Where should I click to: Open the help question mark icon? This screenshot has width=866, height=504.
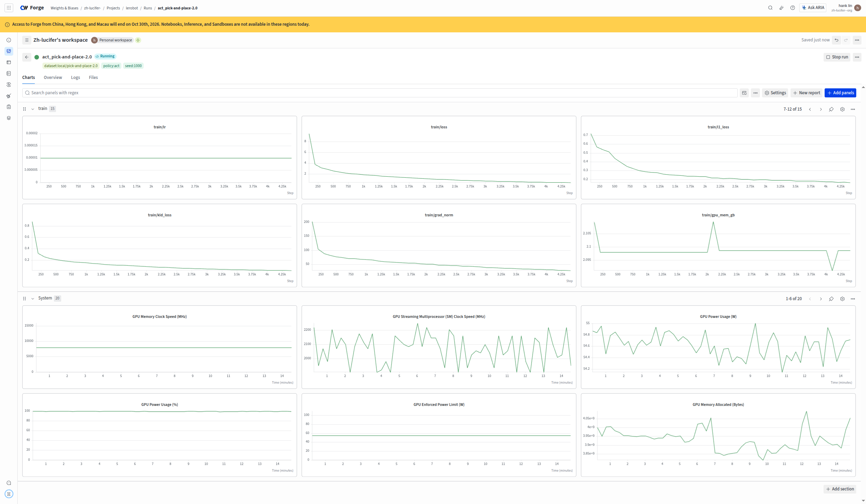pyautogui.click(x=793, y=8)
